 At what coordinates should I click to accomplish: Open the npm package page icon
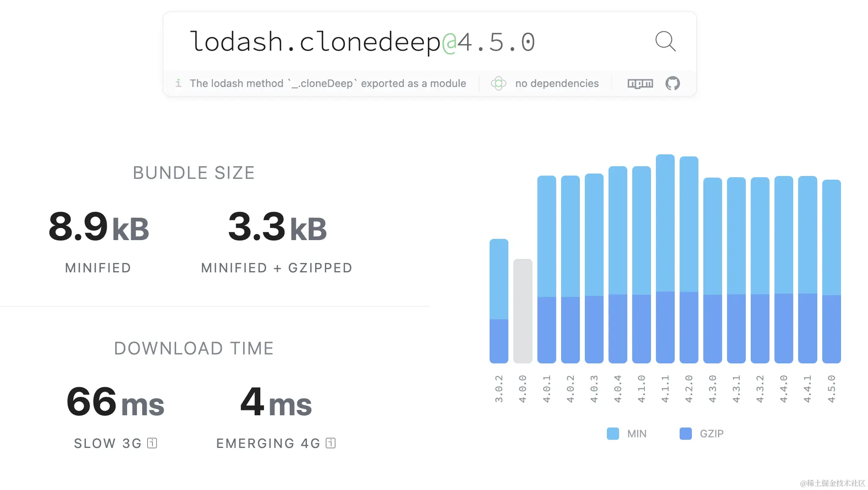[640, 84]
